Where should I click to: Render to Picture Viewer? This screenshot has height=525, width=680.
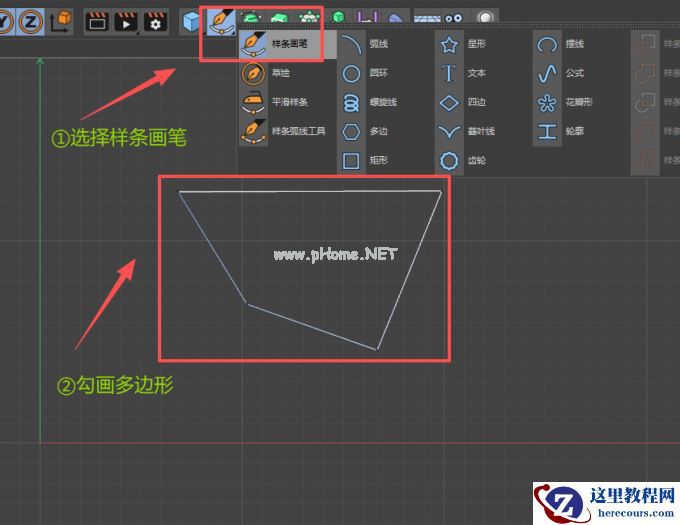[x=126, y=22]
